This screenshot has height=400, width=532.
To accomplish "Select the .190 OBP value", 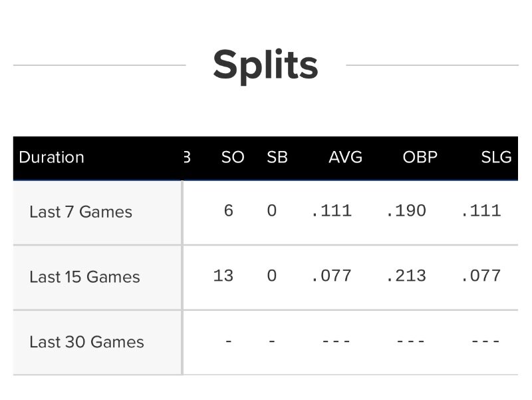I will click(x=406, y=212).
